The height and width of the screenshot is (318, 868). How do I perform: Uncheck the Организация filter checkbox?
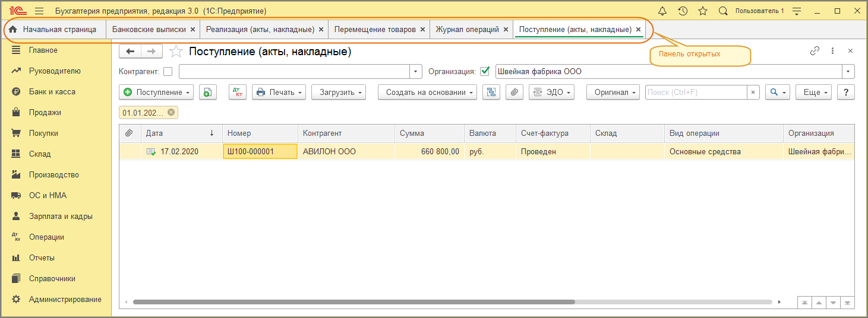tap(485, 72)
